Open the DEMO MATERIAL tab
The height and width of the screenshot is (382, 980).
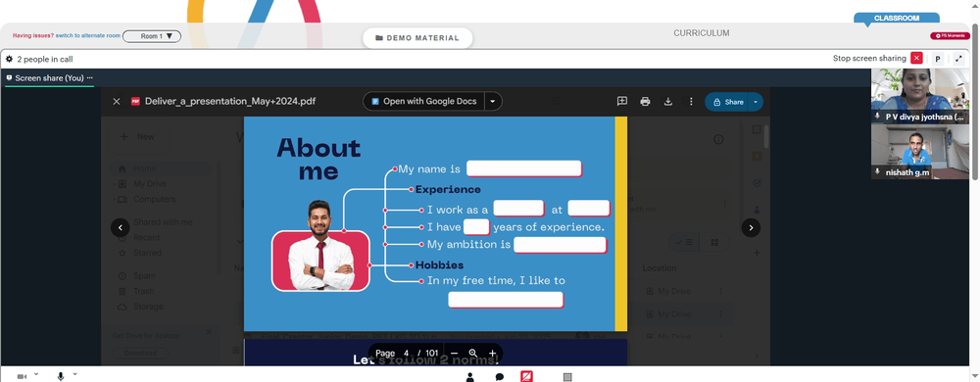tap(417, 38)
